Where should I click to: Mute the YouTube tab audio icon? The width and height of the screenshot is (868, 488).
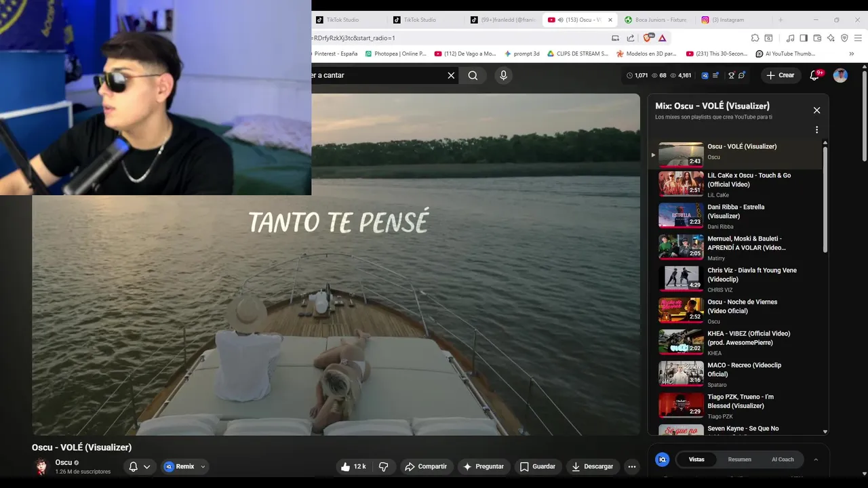[x=561, y=20]
